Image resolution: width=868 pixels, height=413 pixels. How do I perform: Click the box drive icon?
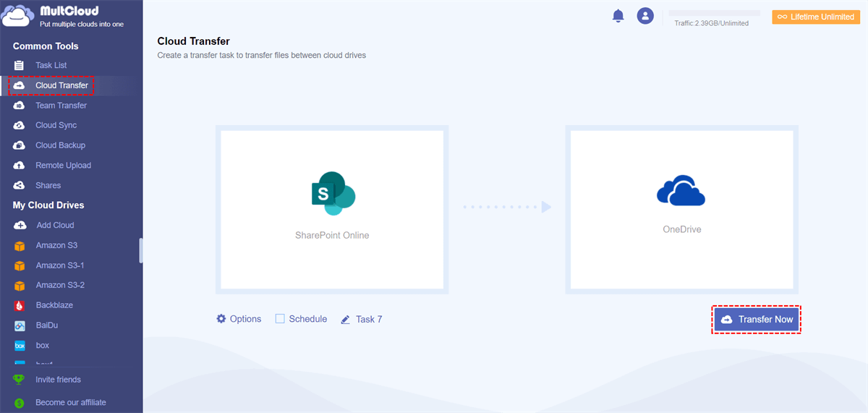click(x=20, y=346)
